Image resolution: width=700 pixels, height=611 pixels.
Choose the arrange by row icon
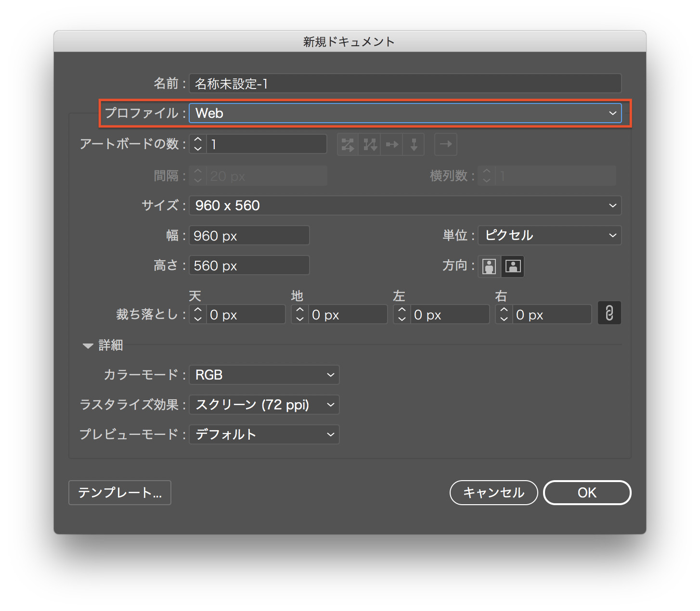[x=392, y=144]
